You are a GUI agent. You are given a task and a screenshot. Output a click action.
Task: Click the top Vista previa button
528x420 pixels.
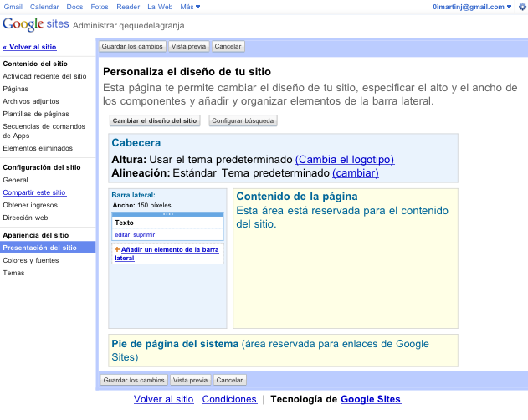188,47
